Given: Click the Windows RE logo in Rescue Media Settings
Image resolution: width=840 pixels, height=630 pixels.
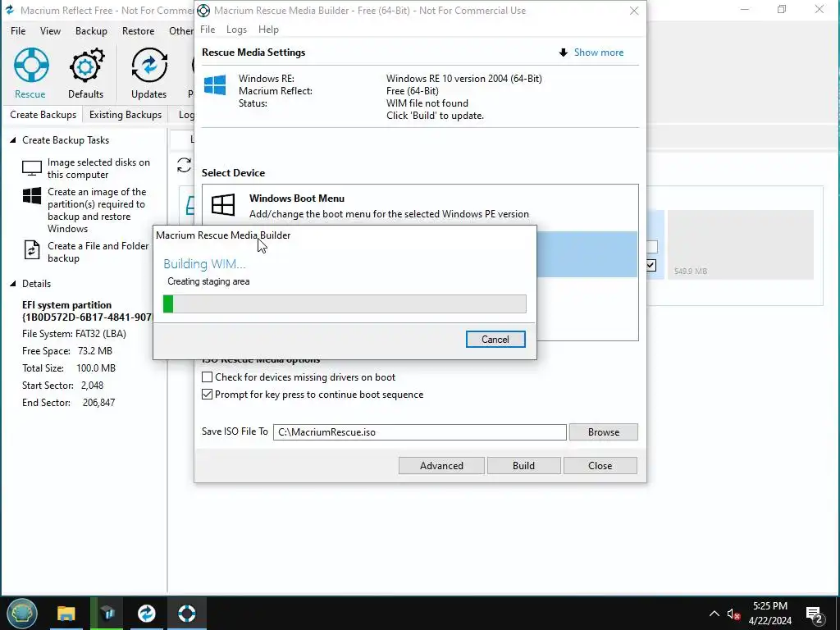Looking at the screenshot, I should [215, 84].
